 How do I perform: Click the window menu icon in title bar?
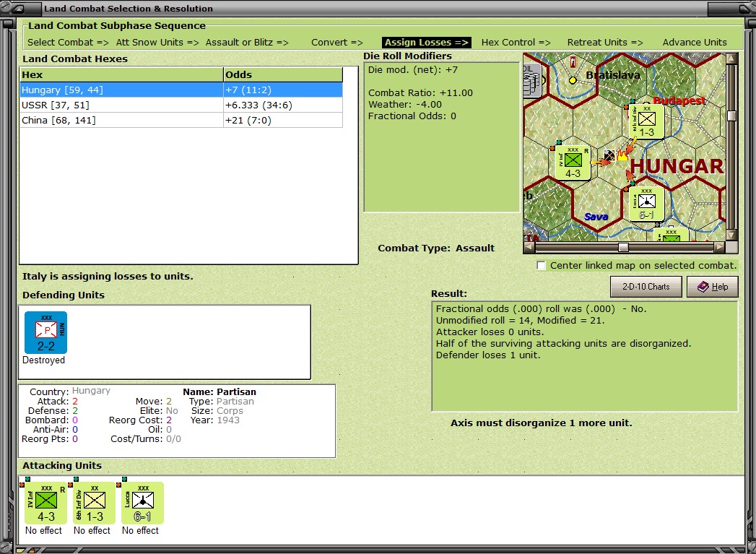(18, 9)
